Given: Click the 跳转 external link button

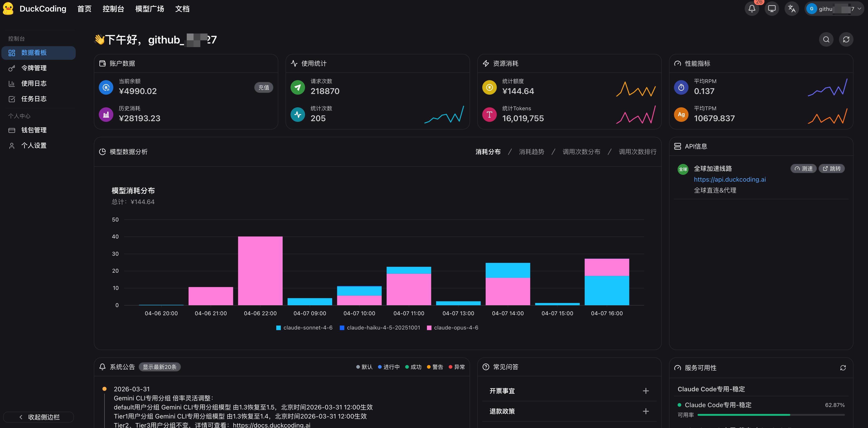Looking at the screenshot, I should point(832,169).
